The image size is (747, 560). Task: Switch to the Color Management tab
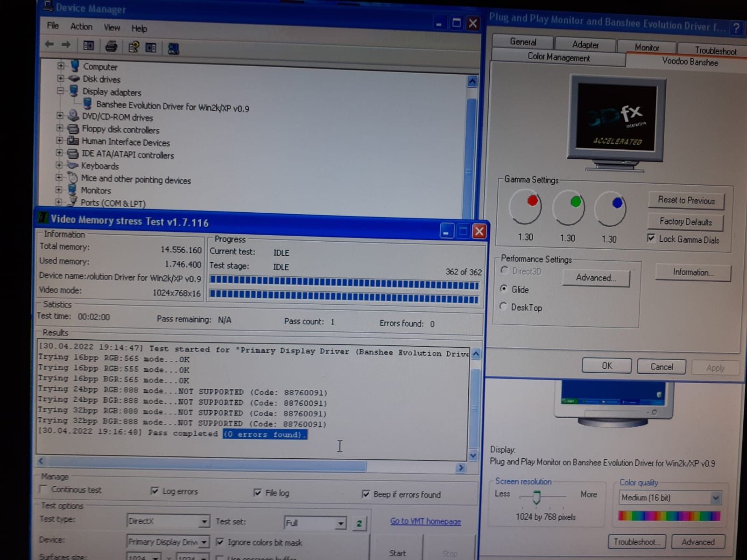pyautogui.click(x=558, y=57)
